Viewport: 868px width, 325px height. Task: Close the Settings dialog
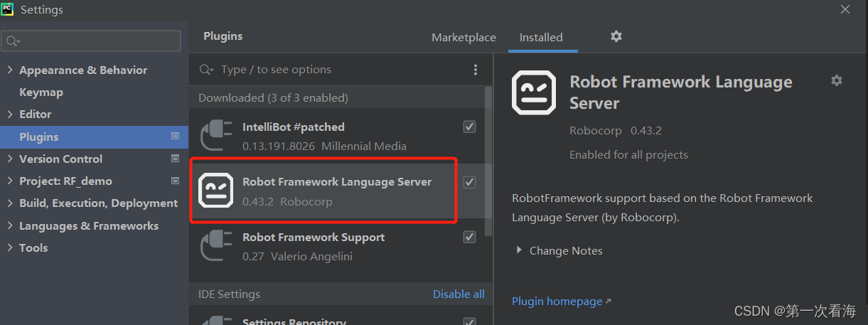point(845,9)
